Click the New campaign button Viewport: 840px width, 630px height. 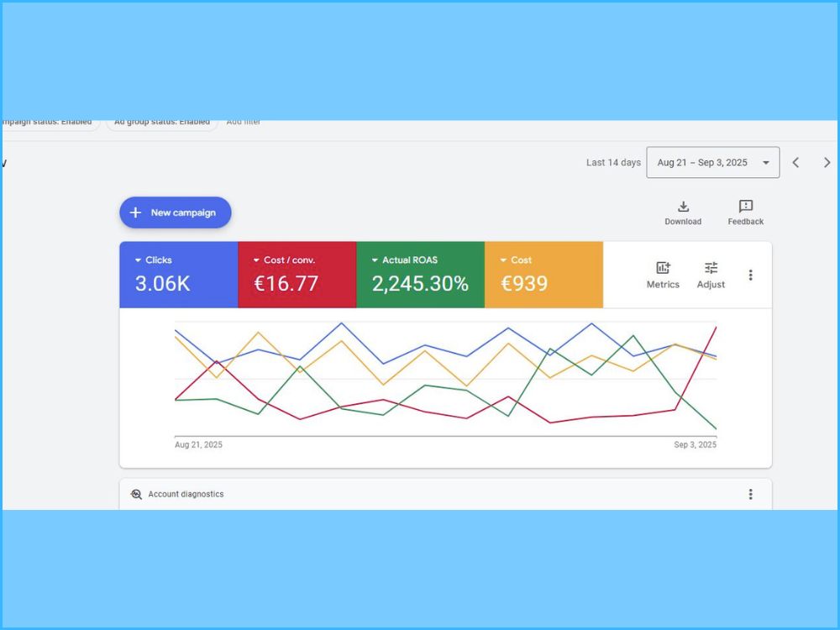(x=176, y=213)
